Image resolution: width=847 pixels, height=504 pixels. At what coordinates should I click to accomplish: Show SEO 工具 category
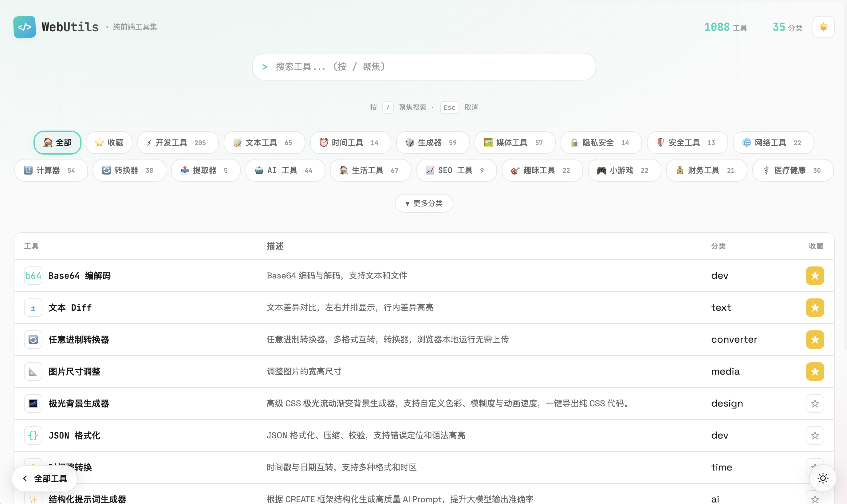pos(456,171)
